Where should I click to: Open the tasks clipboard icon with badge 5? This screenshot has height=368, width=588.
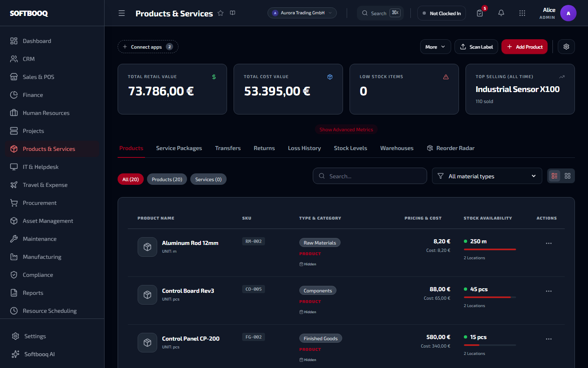pos(480,13)
